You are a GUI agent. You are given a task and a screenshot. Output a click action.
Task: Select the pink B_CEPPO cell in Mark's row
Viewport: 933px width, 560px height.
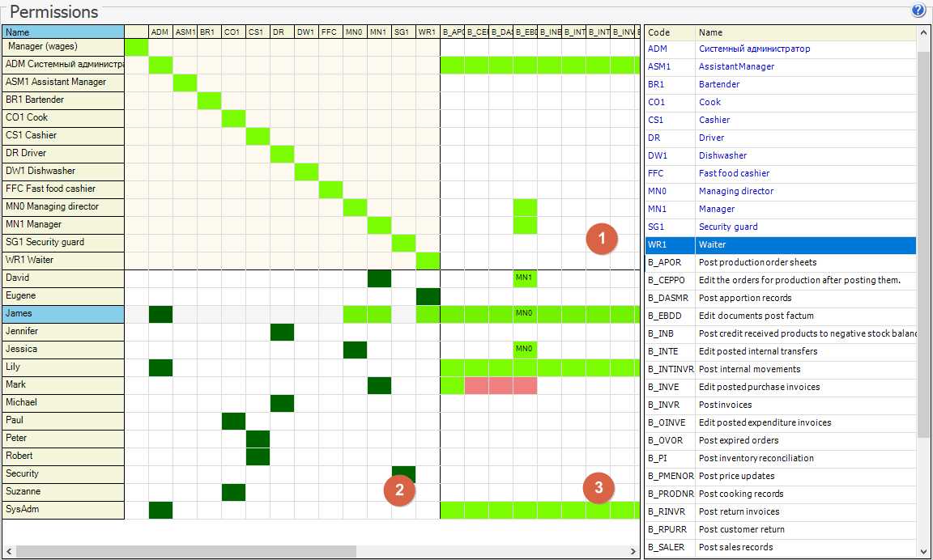pyautogui.click(x=476, y=385)
